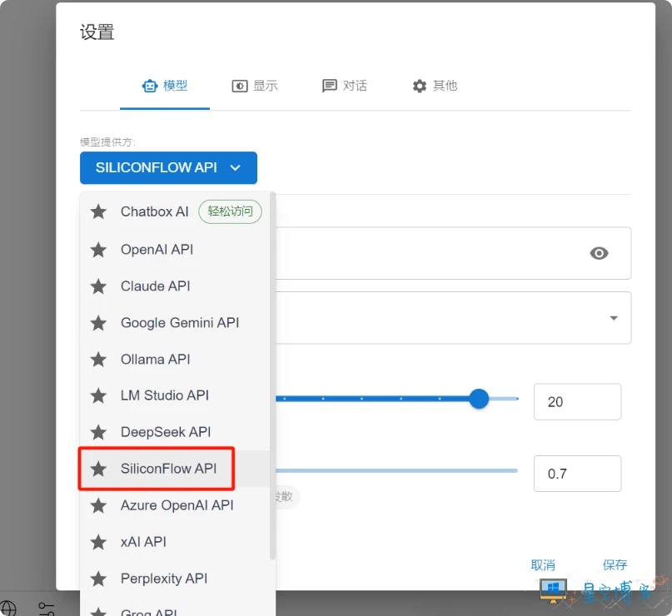Choose xAI API from provider list
Viewport: 672px width, 616px height.
pyautogui.click(x=175, y=542)
